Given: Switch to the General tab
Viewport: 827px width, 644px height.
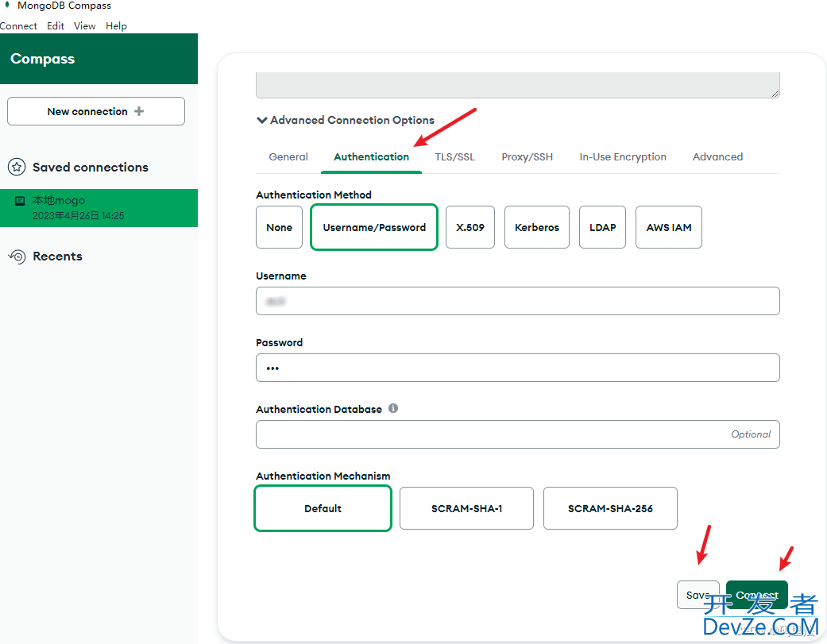Looking at the screenshot, I should (x=288, y=157).
